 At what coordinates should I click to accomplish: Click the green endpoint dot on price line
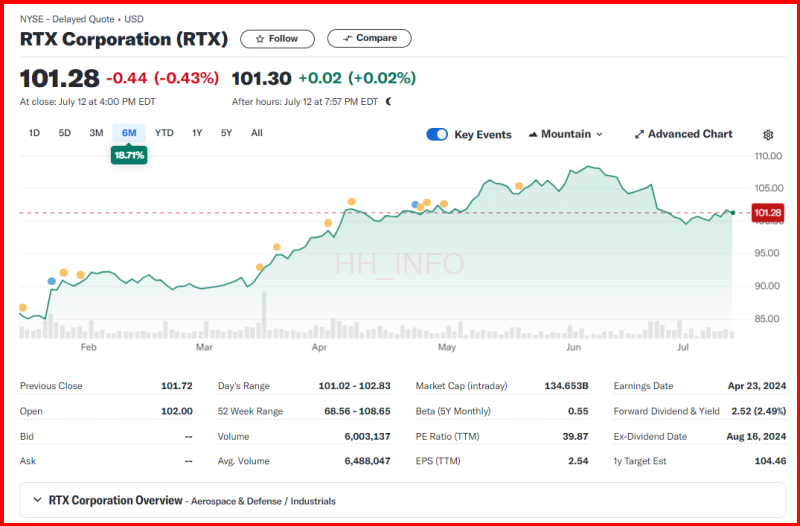[x=733, y=213]
